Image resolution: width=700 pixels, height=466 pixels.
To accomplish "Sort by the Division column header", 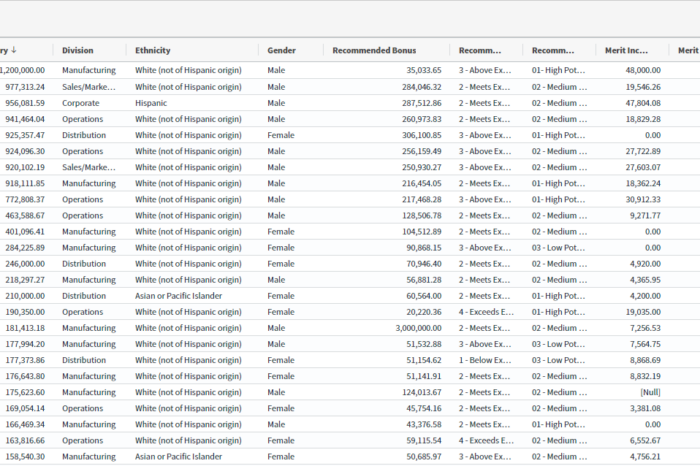I will point(78,51).
